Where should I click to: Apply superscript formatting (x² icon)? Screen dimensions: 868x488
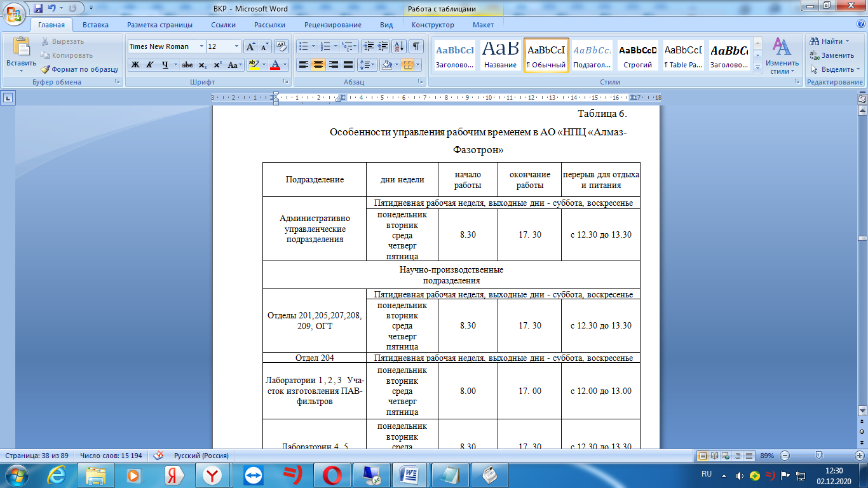click(x=217, y=65)
